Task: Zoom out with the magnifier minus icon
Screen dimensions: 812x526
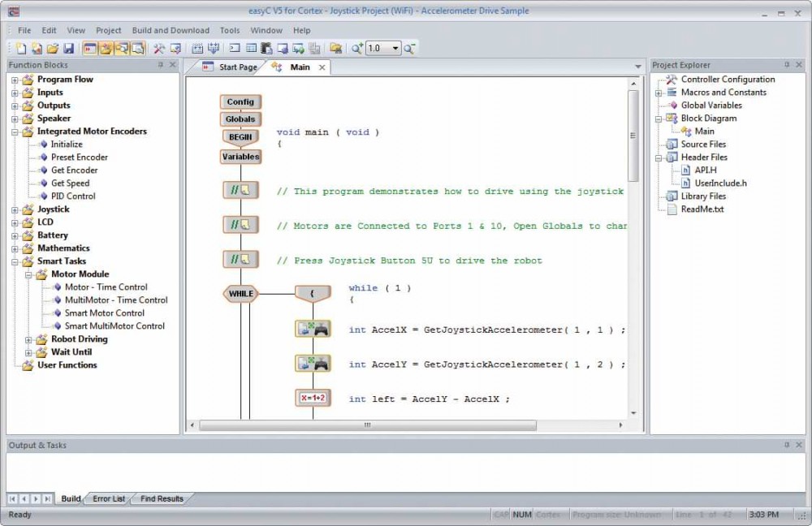Action: click(x=409, y=49)
